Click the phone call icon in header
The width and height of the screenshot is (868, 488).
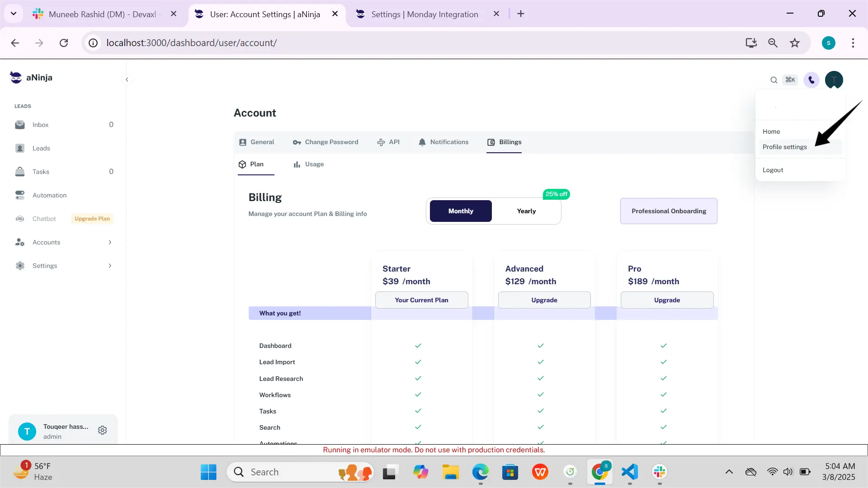click(811, 80)
